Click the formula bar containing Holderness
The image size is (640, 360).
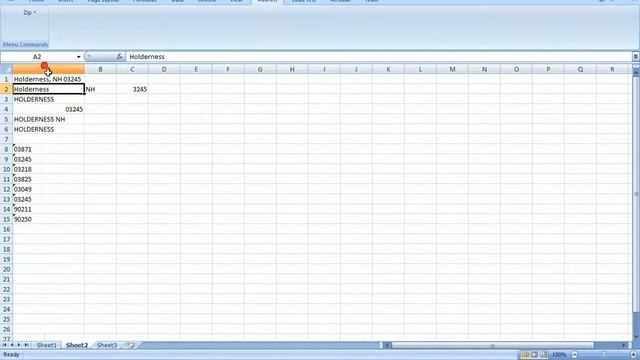pyautogui.click(x=379, y=57)
